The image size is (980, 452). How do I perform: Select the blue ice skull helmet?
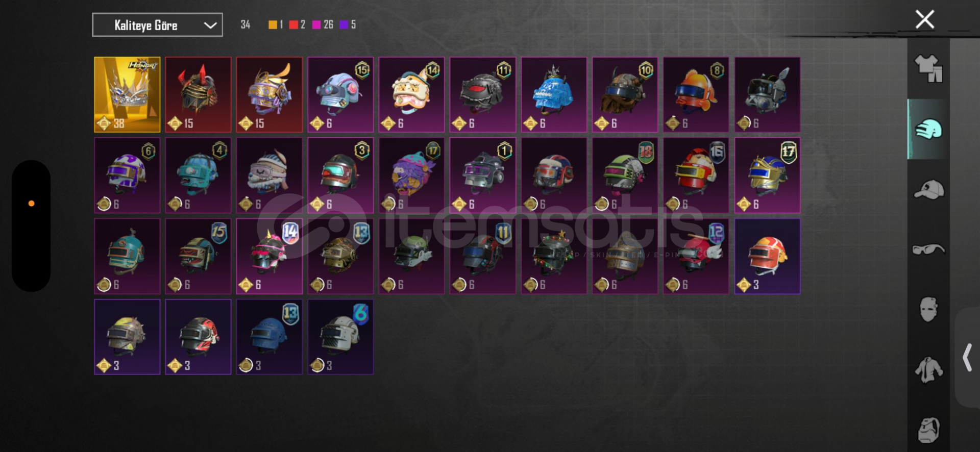554,94
